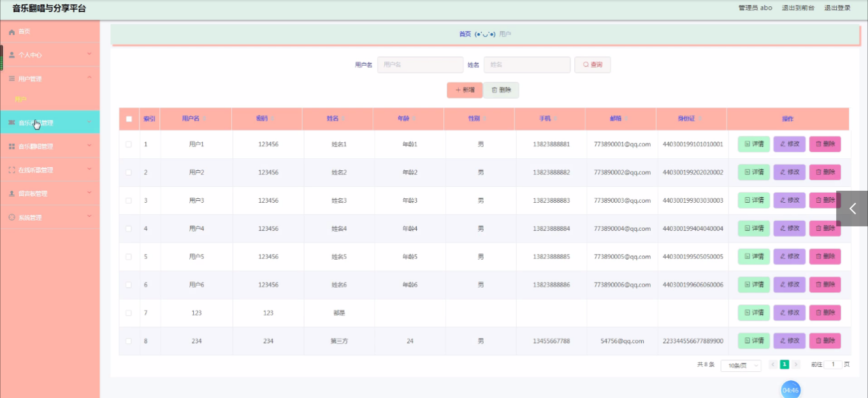Screen dimensions: 868x398
Task: Open the 10条/页 page size dropdown
Action: [x=741, y=365]
